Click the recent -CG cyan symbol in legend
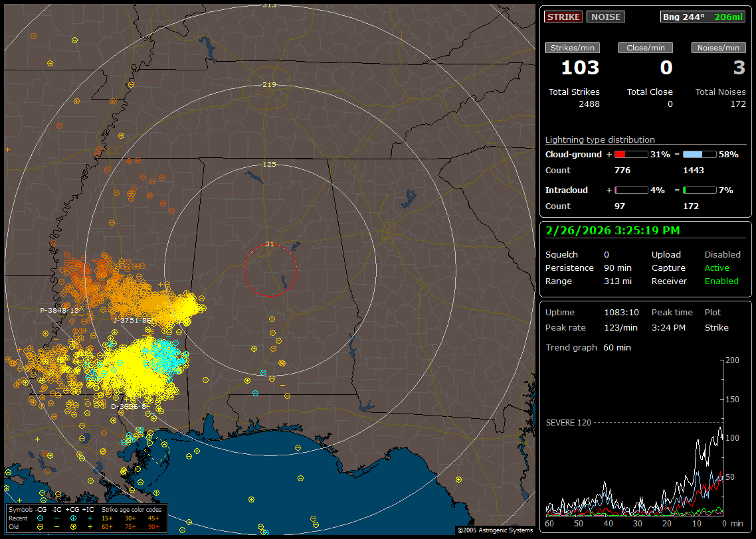The image size is (756, 539). coord(41,518)
